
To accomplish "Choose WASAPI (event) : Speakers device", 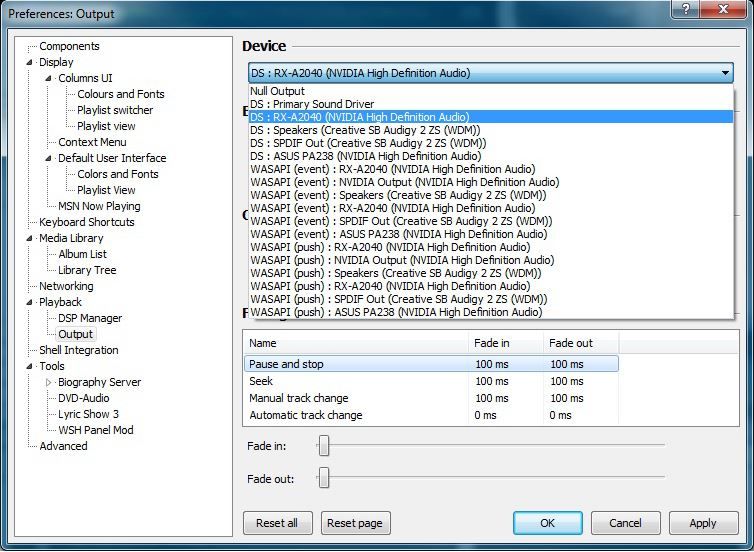I will coord(491,195).
